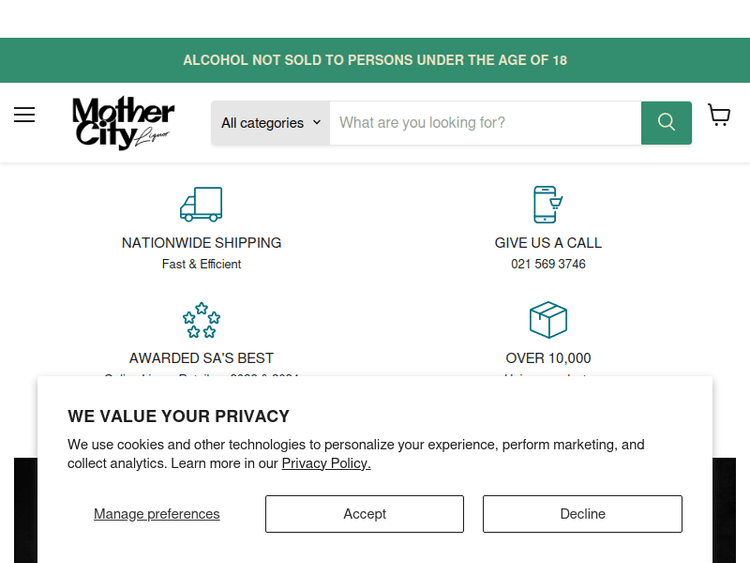Image resolution: width=750 pixels, height=563 pixels.
Task: Click the green search magnifier button
Action: [x=666, y=123]
